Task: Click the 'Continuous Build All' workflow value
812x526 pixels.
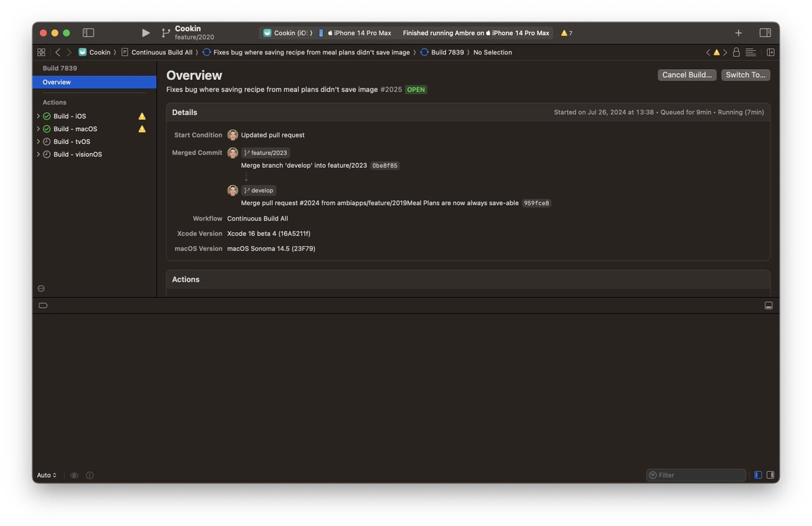Action: (x=258, y=219)
